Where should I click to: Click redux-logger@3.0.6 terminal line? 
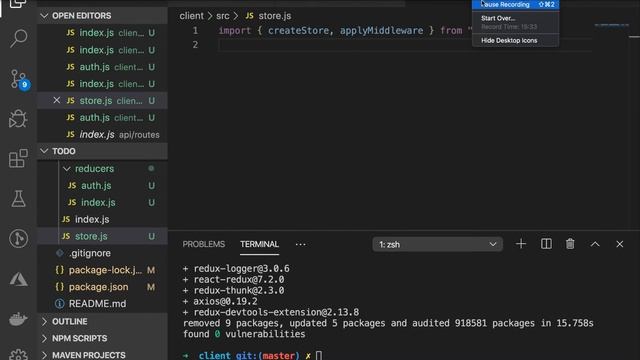click(x=236, y=269)
